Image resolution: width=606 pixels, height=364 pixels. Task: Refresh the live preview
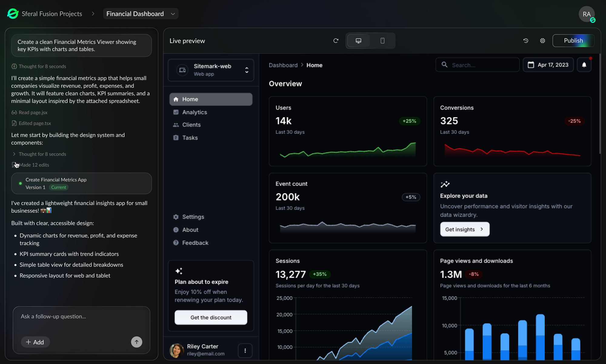(336, 41)
